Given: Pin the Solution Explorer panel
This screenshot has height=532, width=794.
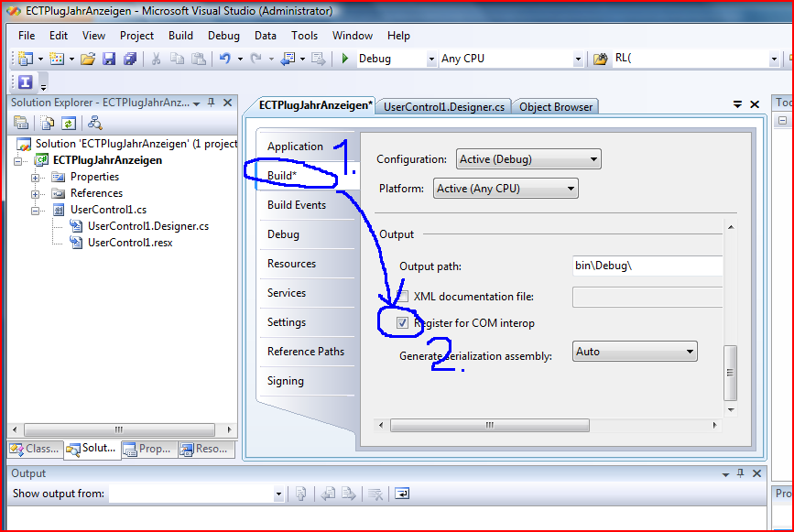Looking at the screenshot, I should point(212,103).
